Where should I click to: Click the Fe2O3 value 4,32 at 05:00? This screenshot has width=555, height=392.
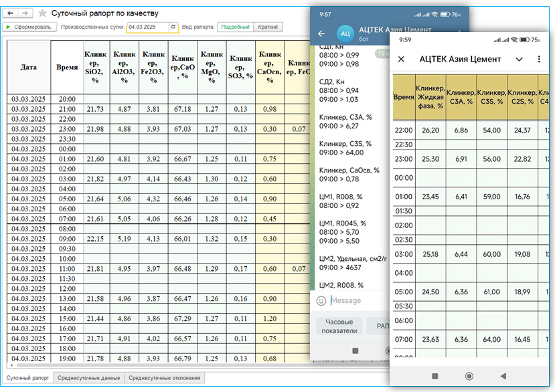153,199
